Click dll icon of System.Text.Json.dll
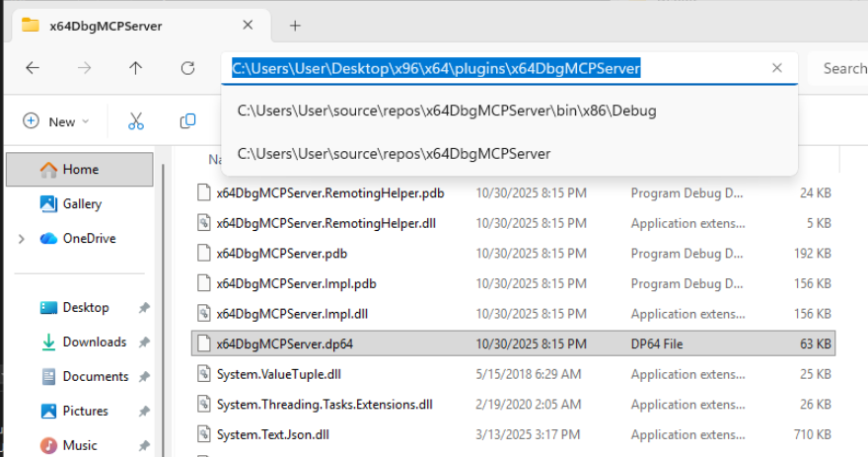The image size is (868, 457). click(204, 434)
